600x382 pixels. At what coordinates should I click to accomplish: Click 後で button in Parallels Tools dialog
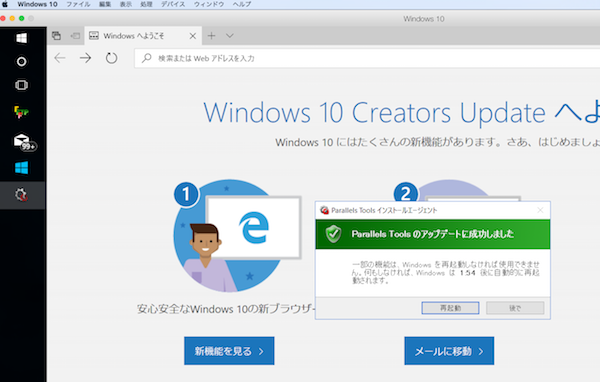(515, 308)
